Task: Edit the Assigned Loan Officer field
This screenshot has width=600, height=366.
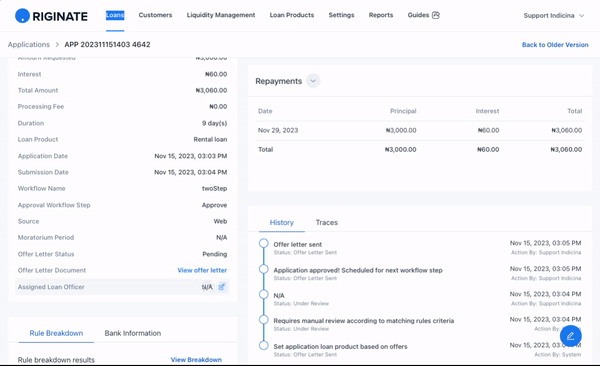Action: pyautogui.click(x=222, y=287)
